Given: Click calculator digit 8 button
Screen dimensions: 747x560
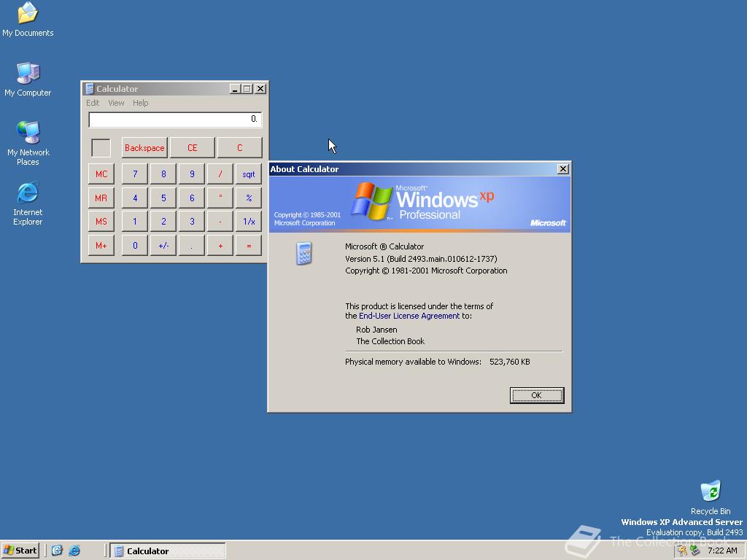Looking at the screenshot, I should click(x=163, y=174).
